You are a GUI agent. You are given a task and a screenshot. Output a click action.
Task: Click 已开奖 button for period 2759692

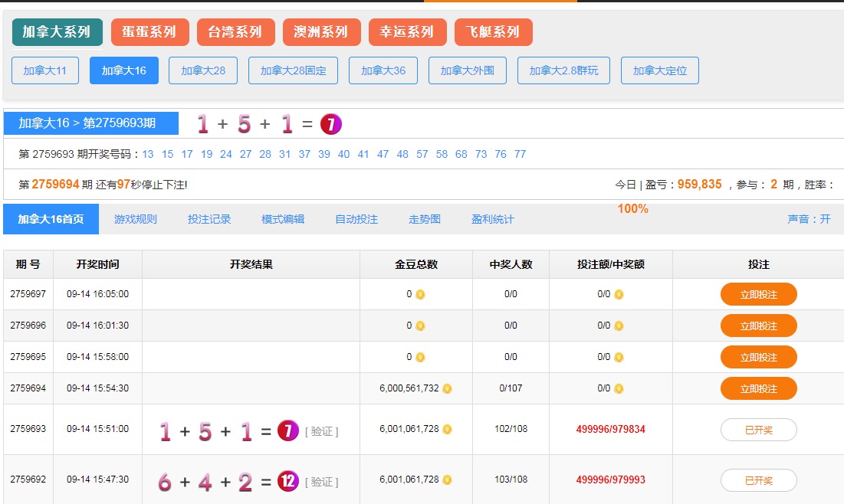pos(758,480)
